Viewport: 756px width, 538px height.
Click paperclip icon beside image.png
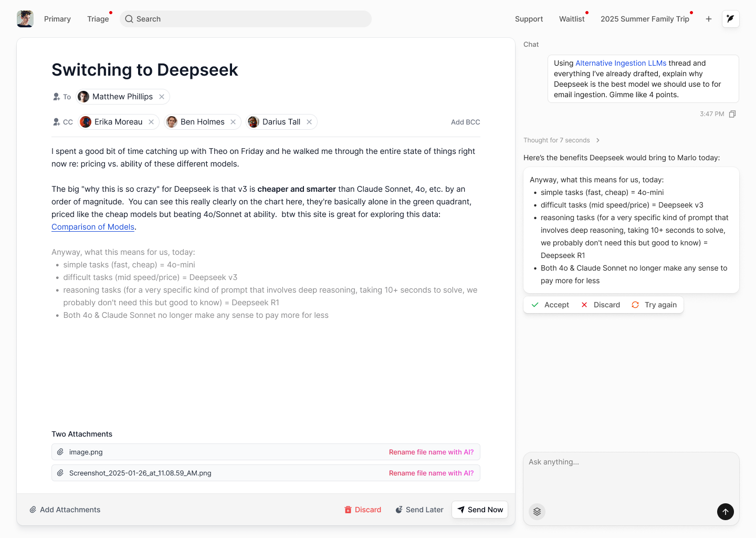[60, 452]
